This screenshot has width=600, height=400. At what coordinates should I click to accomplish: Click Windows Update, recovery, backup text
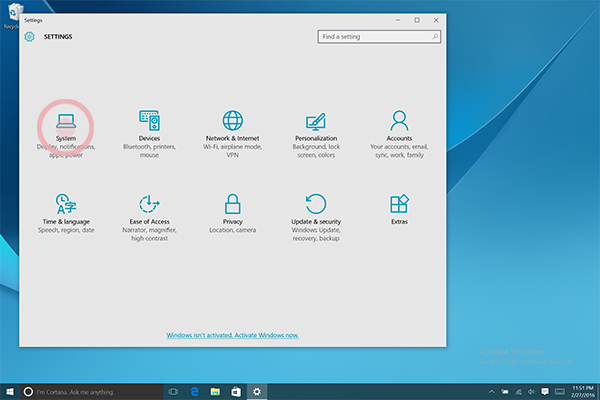(x=316, y=234)
